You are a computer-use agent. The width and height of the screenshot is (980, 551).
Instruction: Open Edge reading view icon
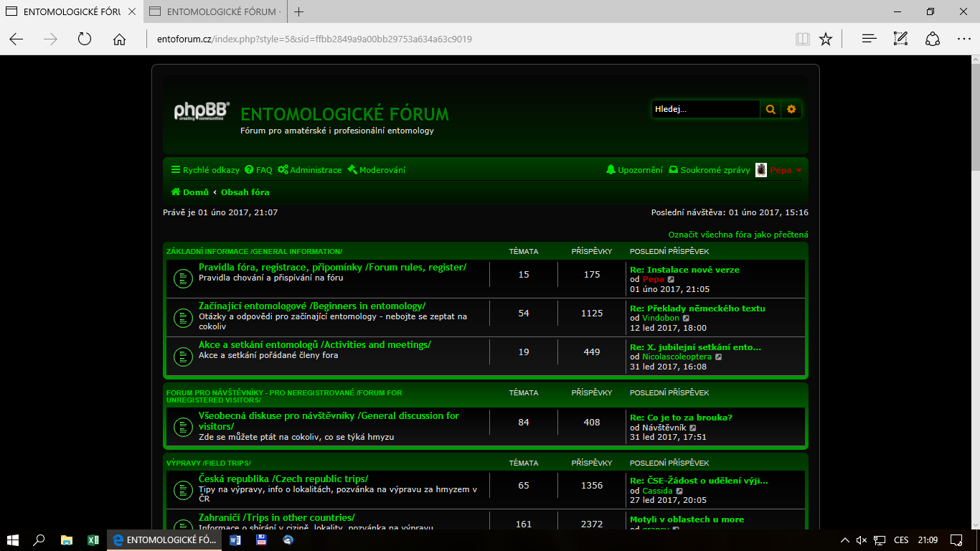(802, 39)
